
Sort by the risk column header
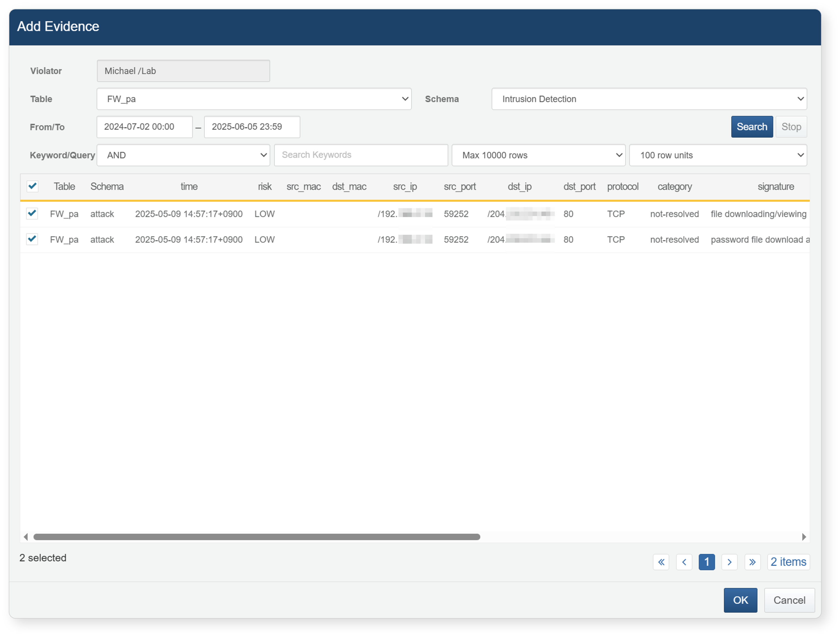point(265,186)
